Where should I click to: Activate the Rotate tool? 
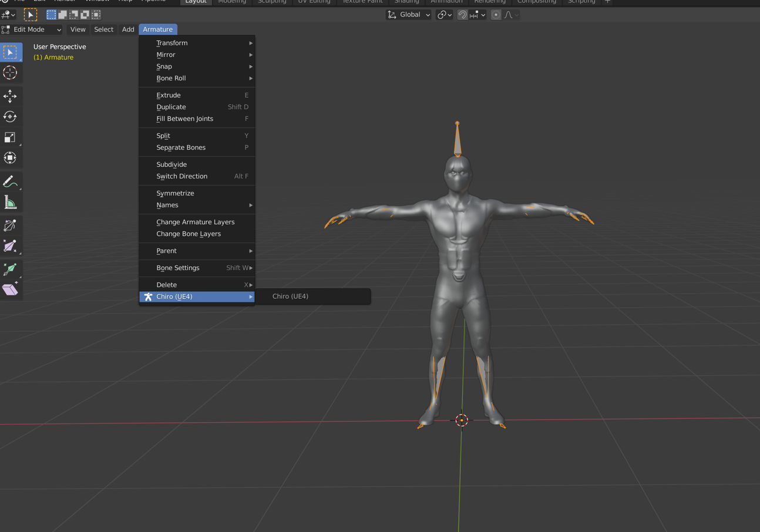[x=11, y=116]
